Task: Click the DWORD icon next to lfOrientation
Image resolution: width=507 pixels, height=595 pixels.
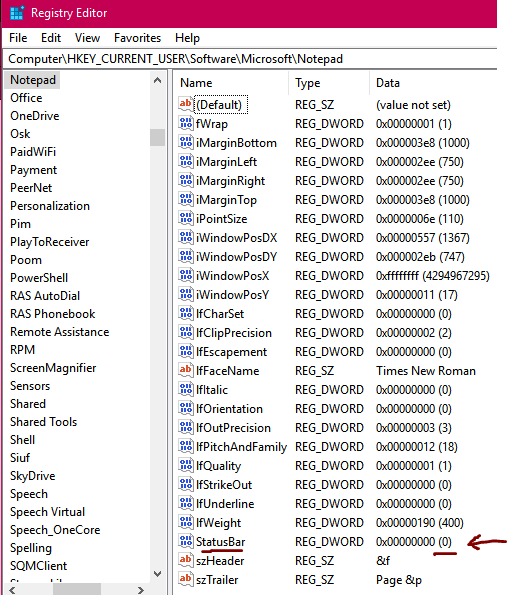Action: 185,408
